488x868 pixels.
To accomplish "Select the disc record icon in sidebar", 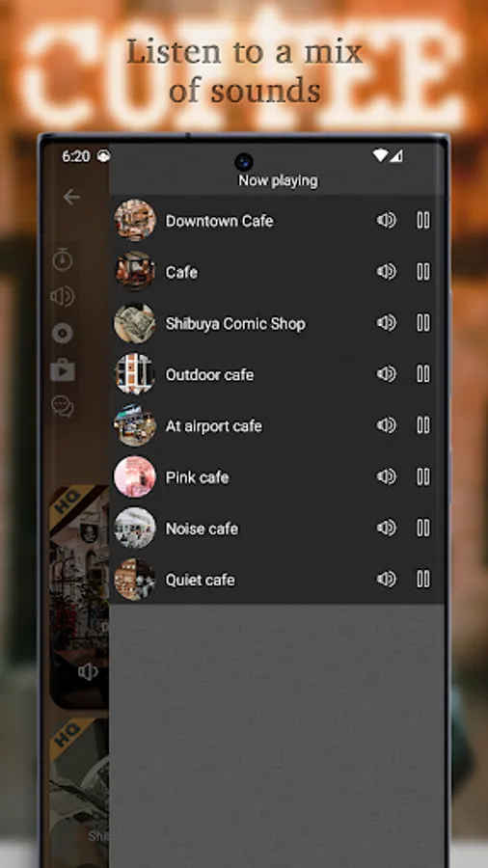I will (63, 334).
